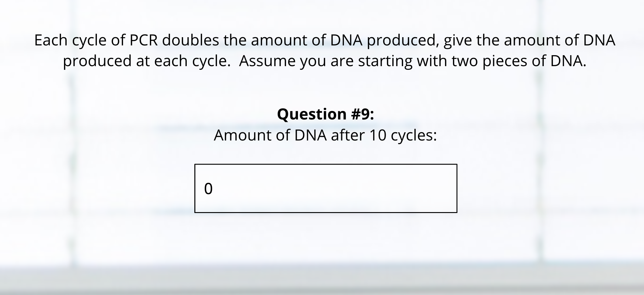Screen dimensions: 644x295
Task: Click the word 'Assume' in the second line
Action: tap(267, 61)
